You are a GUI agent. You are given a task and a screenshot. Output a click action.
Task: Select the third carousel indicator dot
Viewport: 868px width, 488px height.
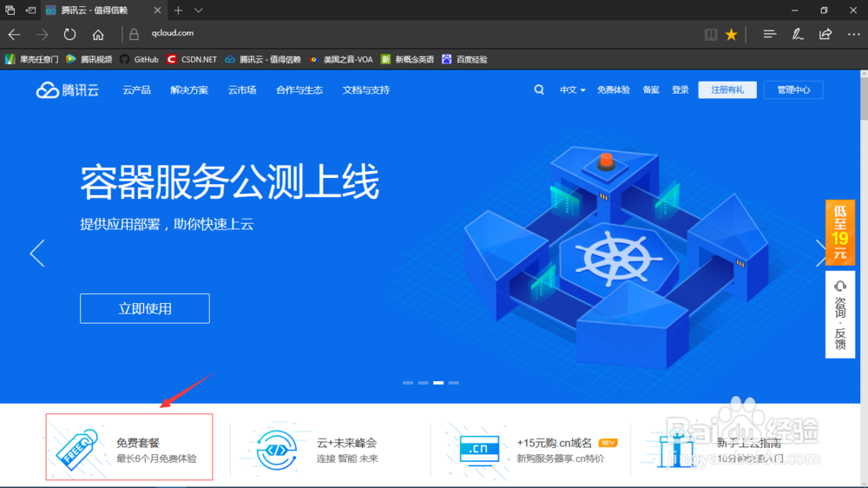click(x=438, y=382)
